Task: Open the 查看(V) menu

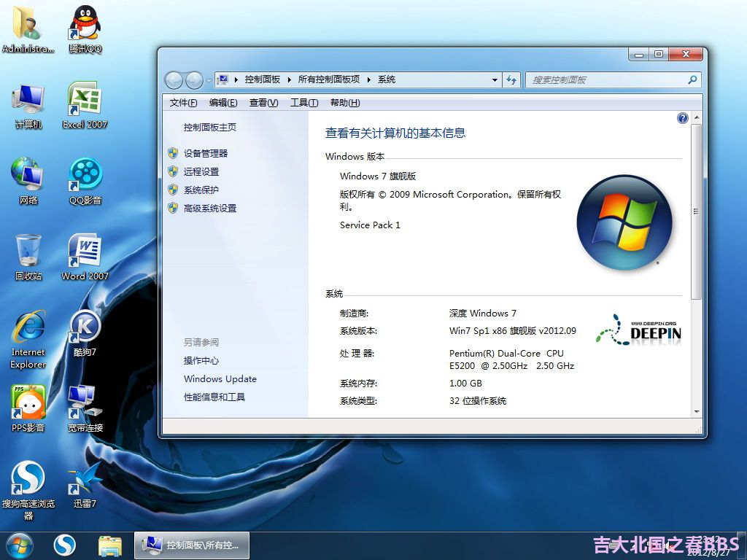Action: pos(263,102)
